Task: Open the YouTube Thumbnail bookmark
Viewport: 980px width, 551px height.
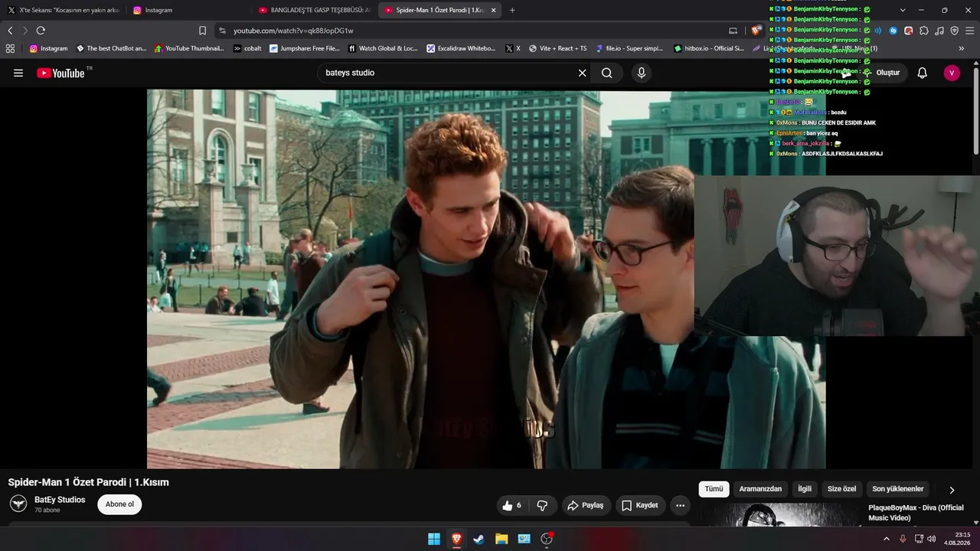Action: pyautogui.click(x=189, y=48)
